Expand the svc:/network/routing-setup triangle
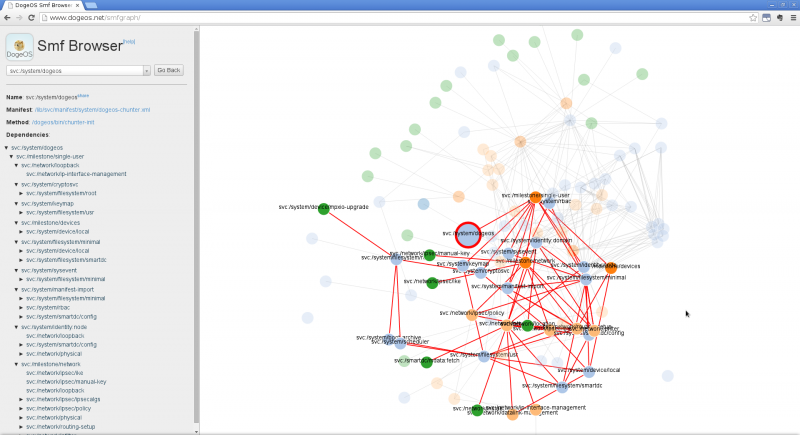Screen dimensions: 800x435 (x=21, y=427)
